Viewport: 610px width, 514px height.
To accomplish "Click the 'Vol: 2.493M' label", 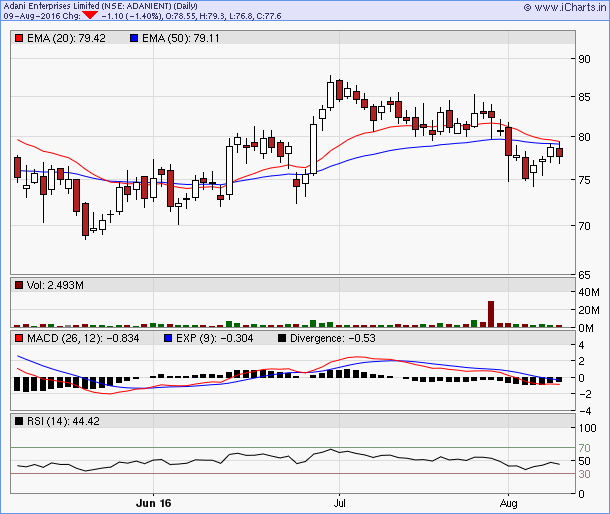I will coord(55,285).
